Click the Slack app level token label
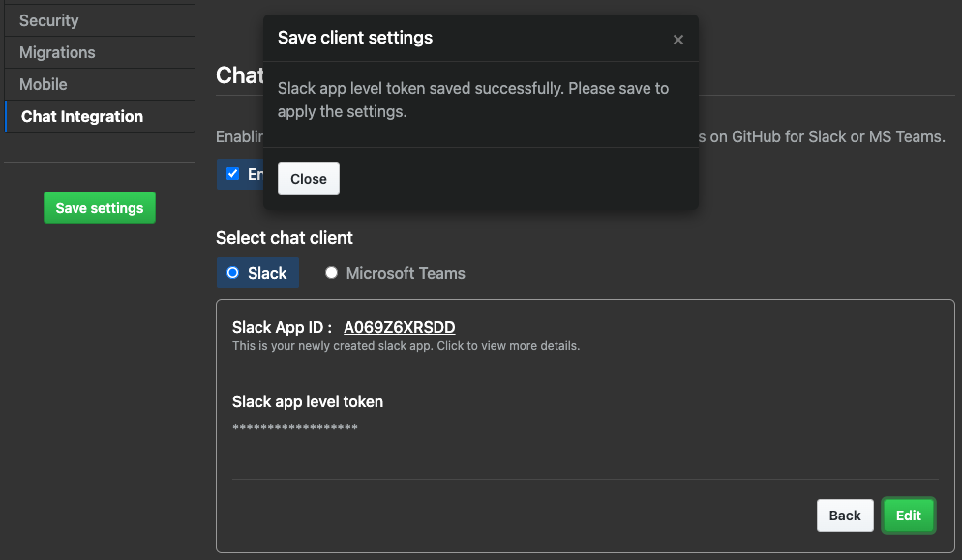The height and width of the screenshot is (560, 962). click(308, 401)
